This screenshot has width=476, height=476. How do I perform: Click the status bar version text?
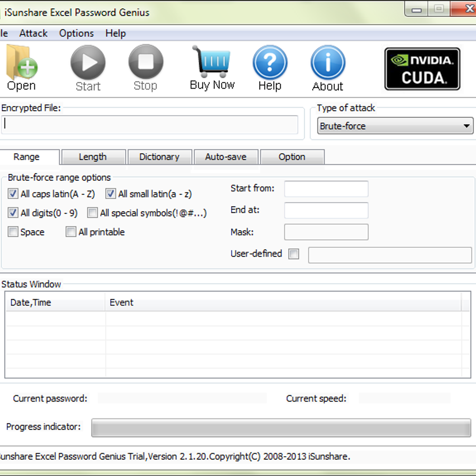tap(175, 457)
